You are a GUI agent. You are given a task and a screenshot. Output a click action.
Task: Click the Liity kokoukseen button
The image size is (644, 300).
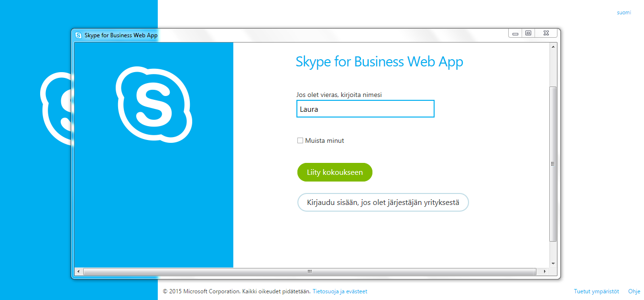tap(335, 172)
